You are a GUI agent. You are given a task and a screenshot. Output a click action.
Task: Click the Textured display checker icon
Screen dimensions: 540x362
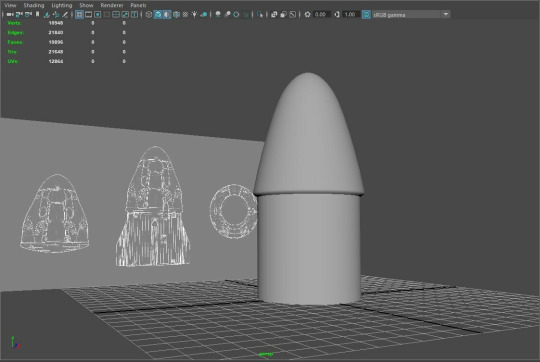point(185,14)
